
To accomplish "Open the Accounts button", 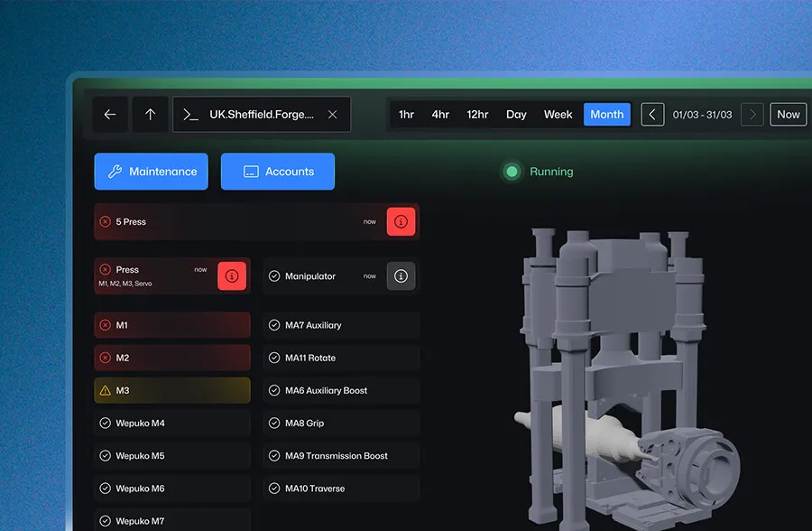I will (x=278, y=172).
